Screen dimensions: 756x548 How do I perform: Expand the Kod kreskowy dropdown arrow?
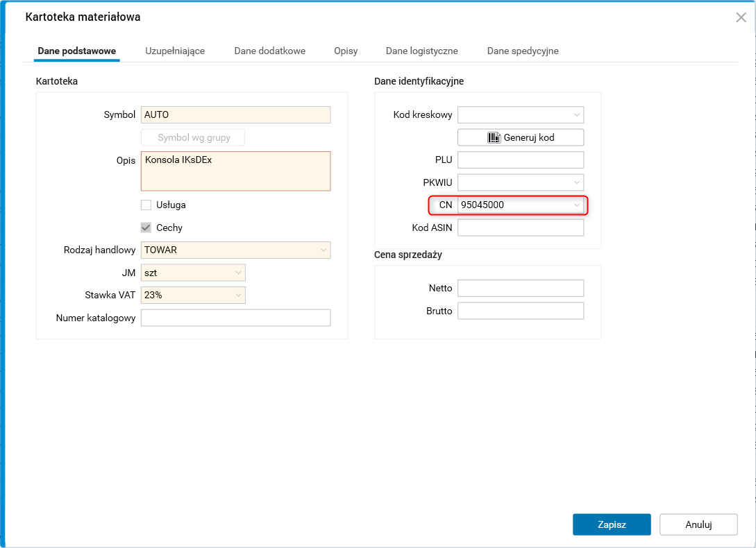(x=577, y=114)
